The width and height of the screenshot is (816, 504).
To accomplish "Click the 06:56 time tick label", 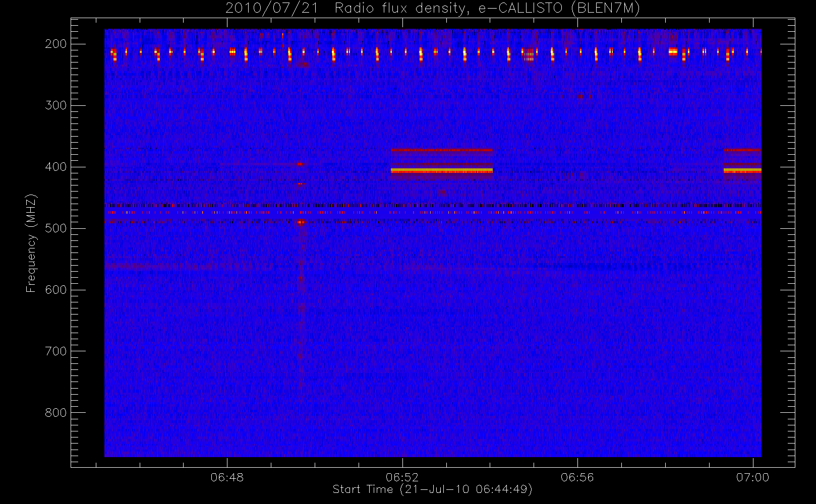I will point(577,477).
